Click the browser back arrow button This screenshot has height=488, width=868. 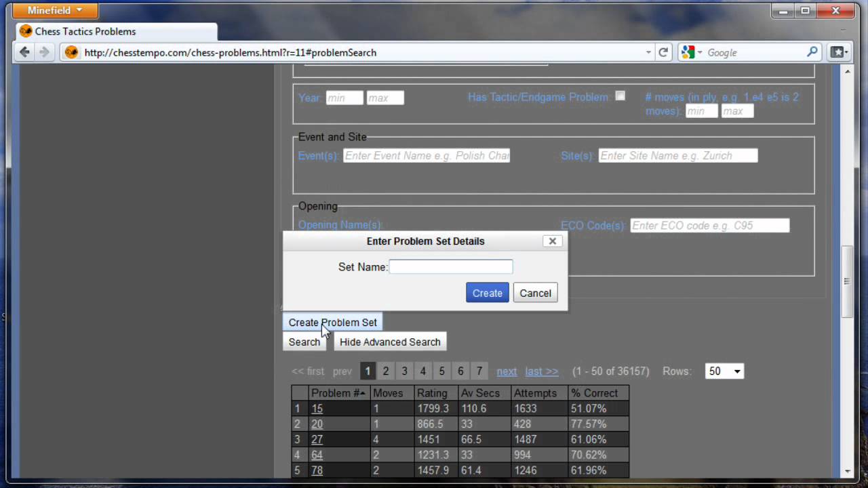click(x=24, y=52)
